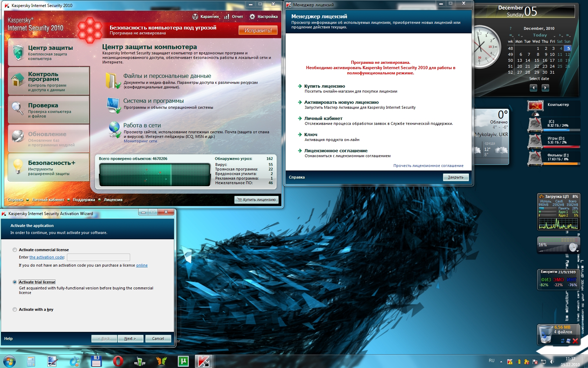Click the Исправить! fix button
The width and height of the screenshot is (588, 368).
coord(258,31)
